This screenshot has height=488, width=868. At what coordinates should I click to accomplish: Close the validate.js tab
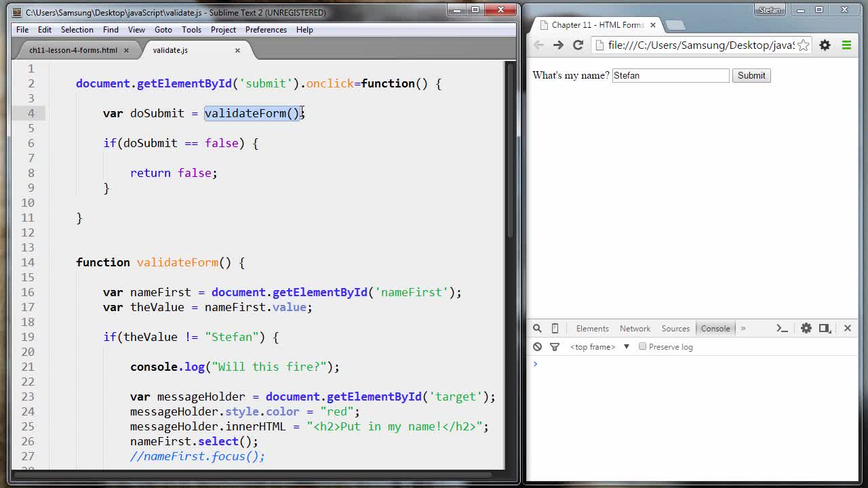(x=237, y=50)
